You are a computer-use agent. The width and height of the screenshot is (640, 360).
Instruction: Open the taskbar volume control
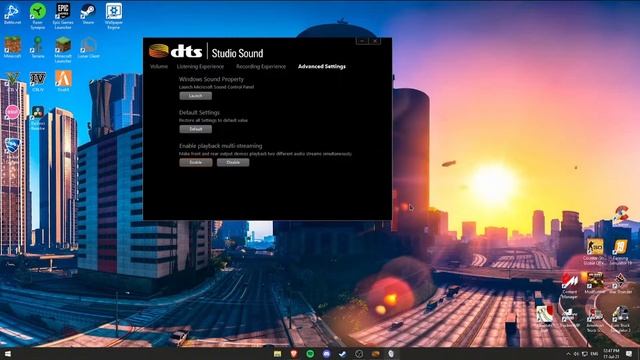(x=576, y=354)
